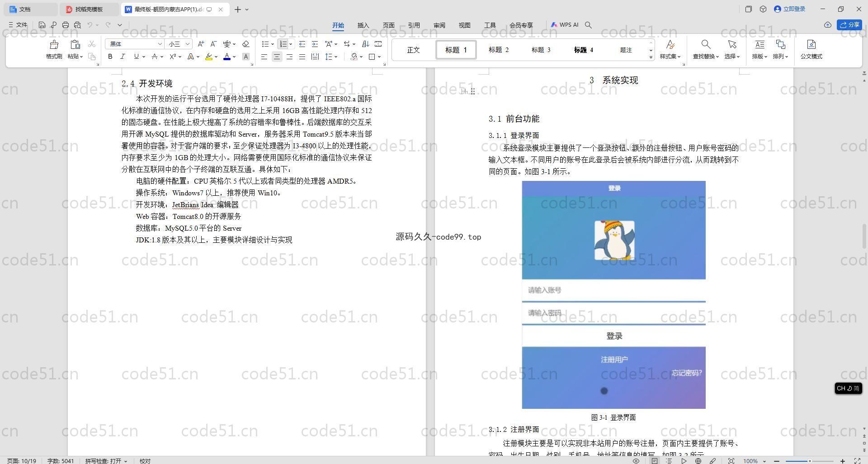This screenshot has height=464, width=868.
Task: Click the login screenshot image in document
Action: pos(613,294)
